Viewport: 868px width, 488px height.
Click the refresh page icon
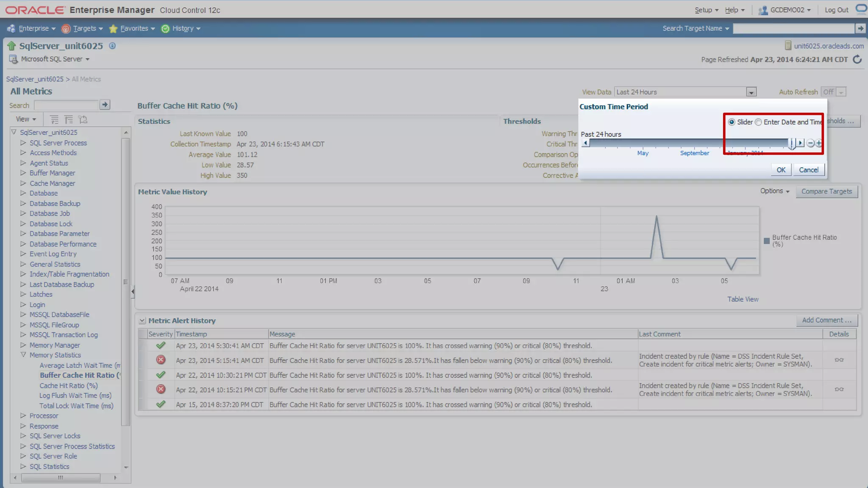857,59
